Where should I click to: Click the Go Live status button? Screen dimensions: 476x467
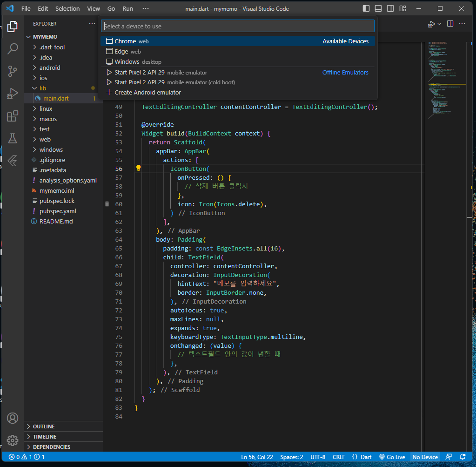[x=392, y=457]
